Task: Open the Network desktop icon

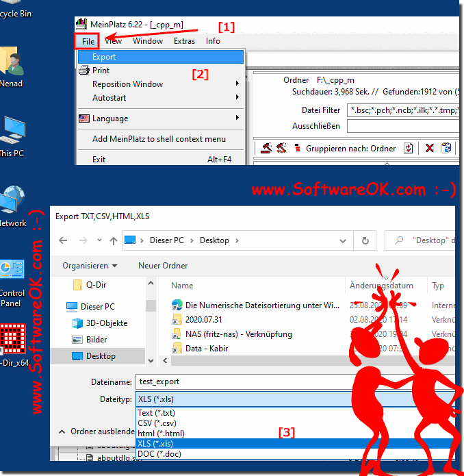Action: pyautogui.click(x=13, y=206)
